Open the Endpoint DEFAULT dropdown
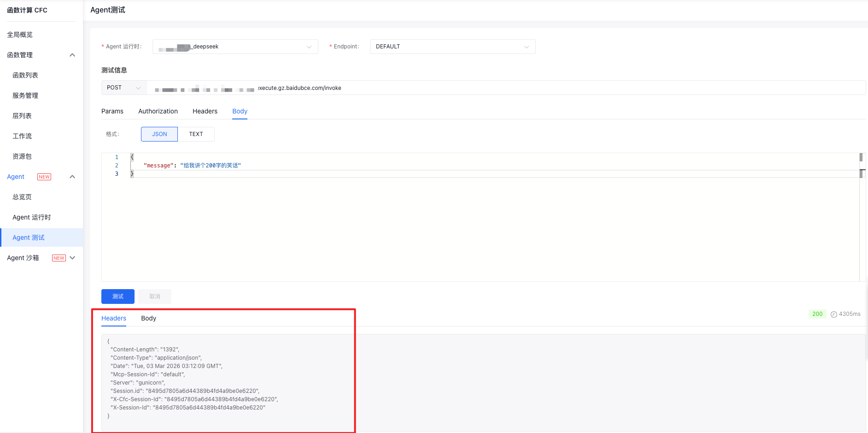 (452, 47)
